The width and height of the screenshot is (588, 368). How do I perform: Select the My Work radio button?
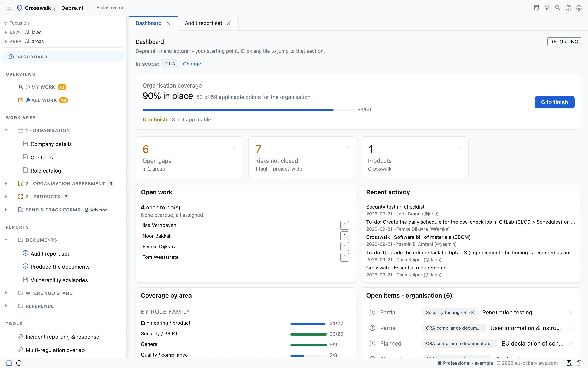pyautogui.click(x=28, y=87)
